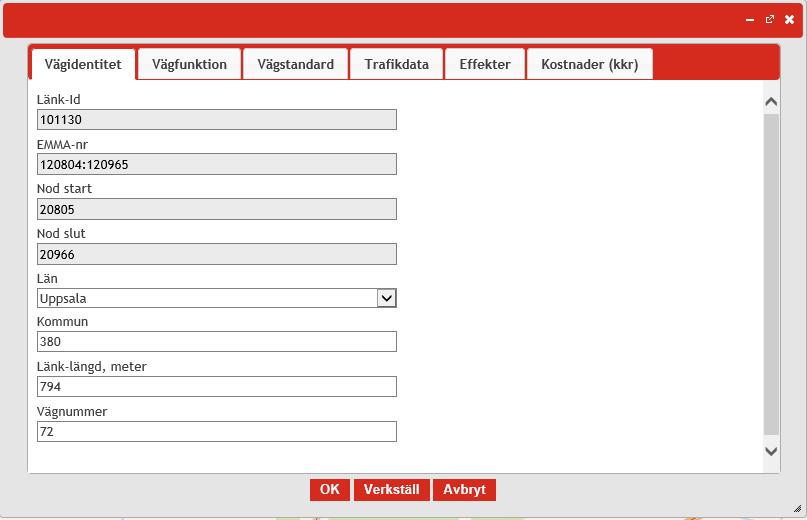Image resolution: width=807 pixels, height=520 pixels.
Task: Open the Kostnader (kkr) tab
Action: point(590,64)
